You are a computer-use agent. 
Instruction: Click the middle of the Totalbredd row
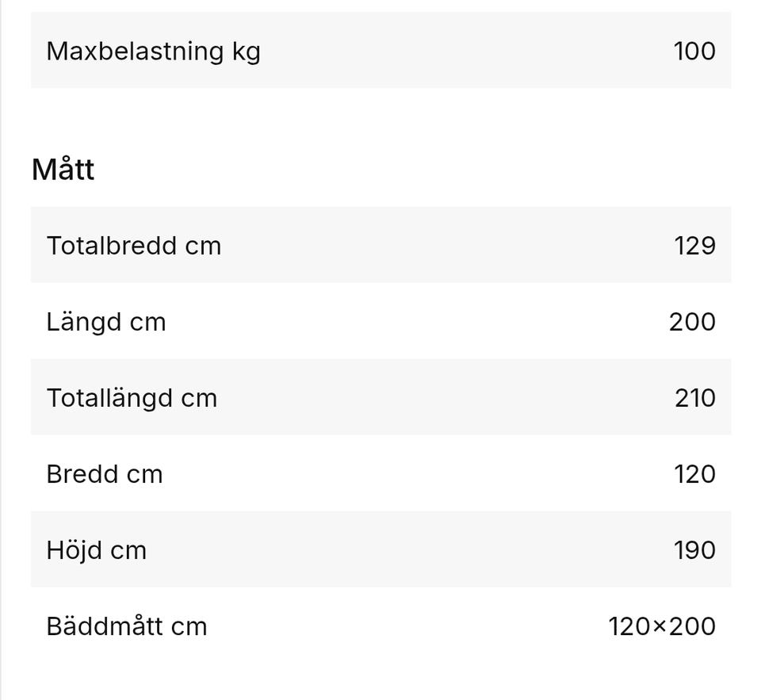pyautogui.click(x=380, y=246)
